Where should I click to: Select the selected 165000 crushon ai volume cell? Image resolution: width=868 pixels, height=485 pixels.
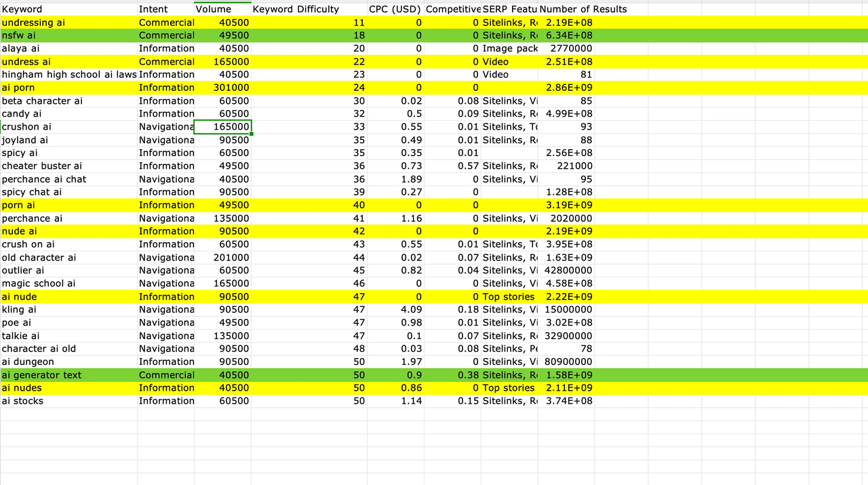222,127
